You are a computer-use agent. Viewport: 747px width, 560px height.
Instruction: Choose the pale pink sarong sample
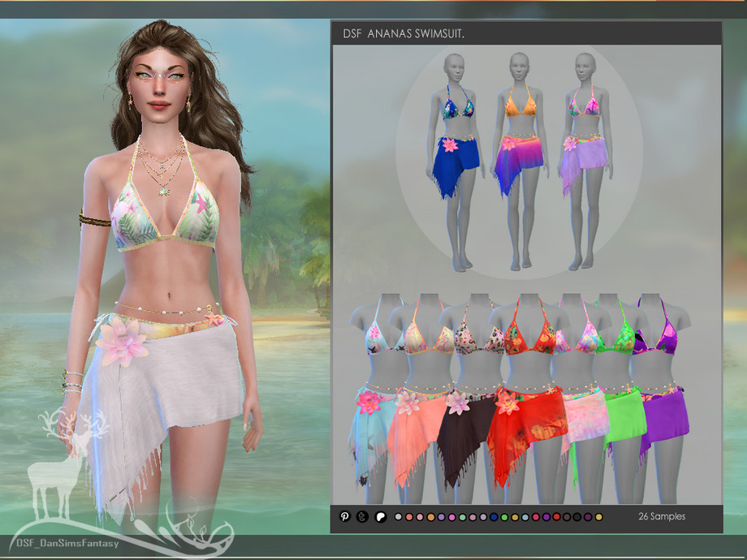pyautogui.click(x=584, y=398)
